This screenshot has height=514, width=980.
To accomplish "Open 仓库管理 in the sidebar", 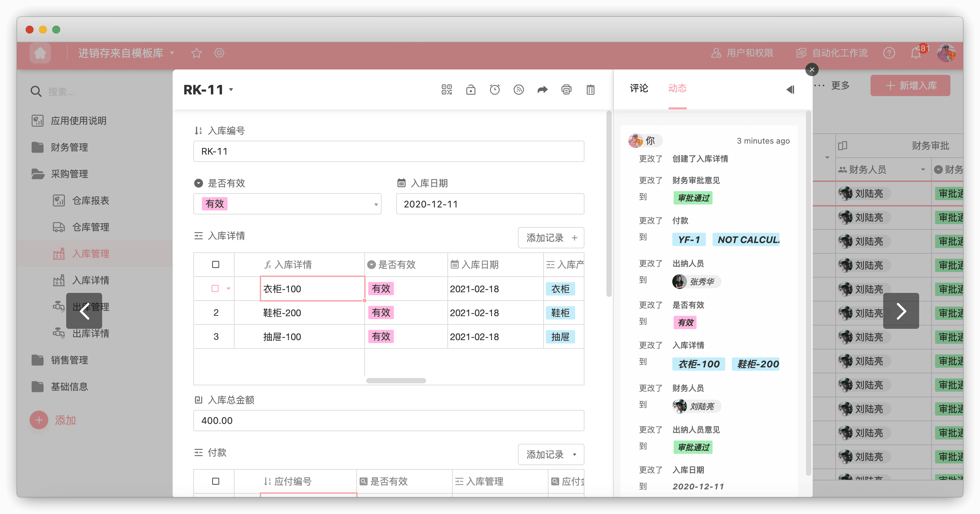I will pyautogui.click(x=81, y=227).
